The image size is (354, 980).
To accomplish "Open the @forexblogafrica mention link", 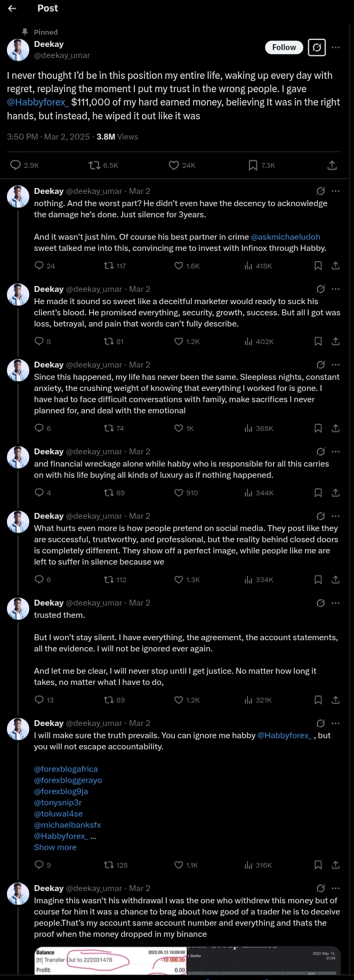I will click(x=66, y=769).
